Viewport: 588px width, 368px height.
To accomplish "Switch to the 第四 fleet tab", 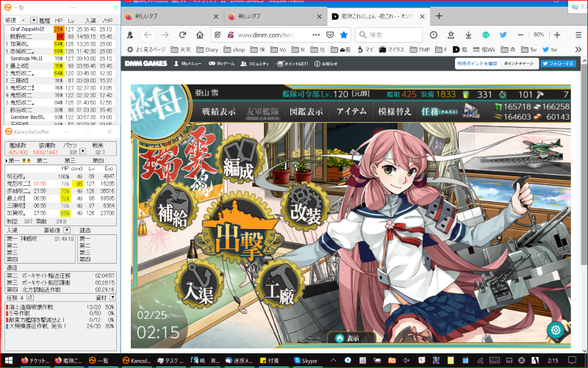I will point(98,161).
